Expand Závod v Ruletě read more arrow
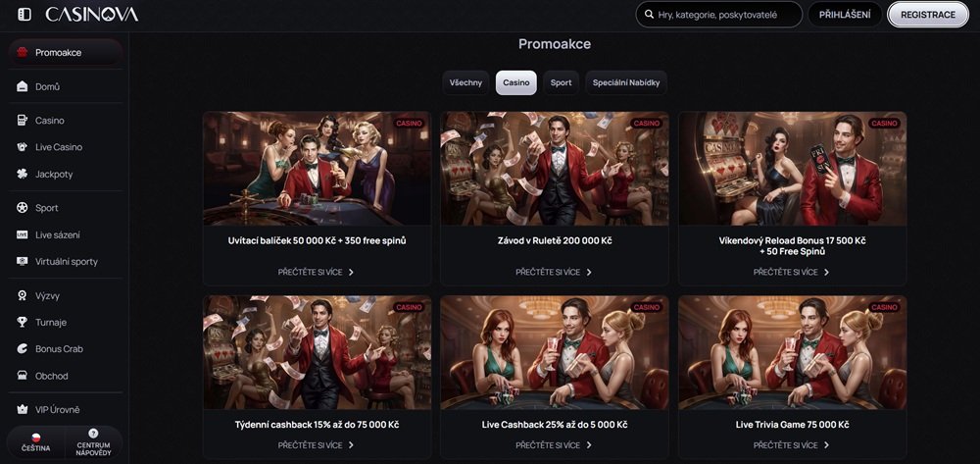The height and width of the screenshot is (464, 980). pos(589,272)
